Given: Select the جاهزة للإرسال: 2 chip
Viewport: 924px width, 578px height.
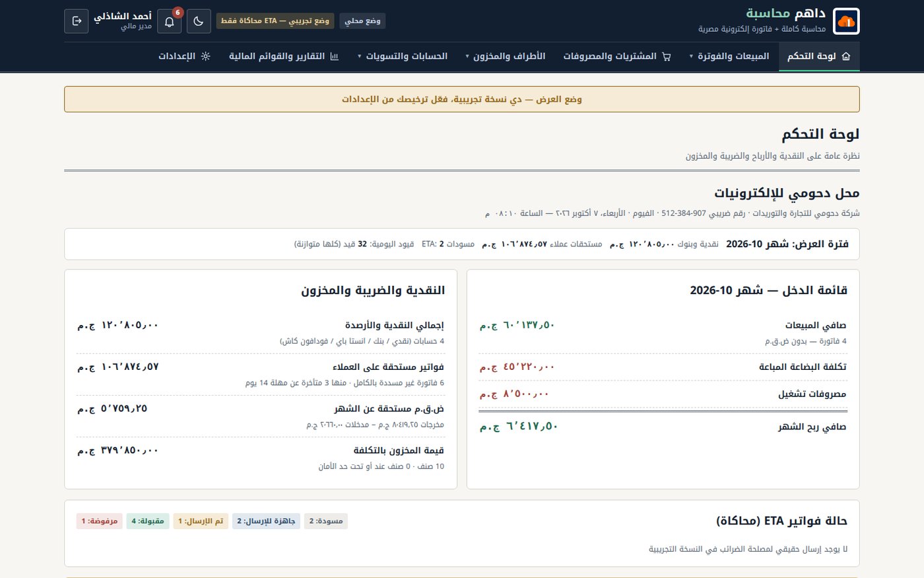Looking at the screenshot, I should (266, 521).
